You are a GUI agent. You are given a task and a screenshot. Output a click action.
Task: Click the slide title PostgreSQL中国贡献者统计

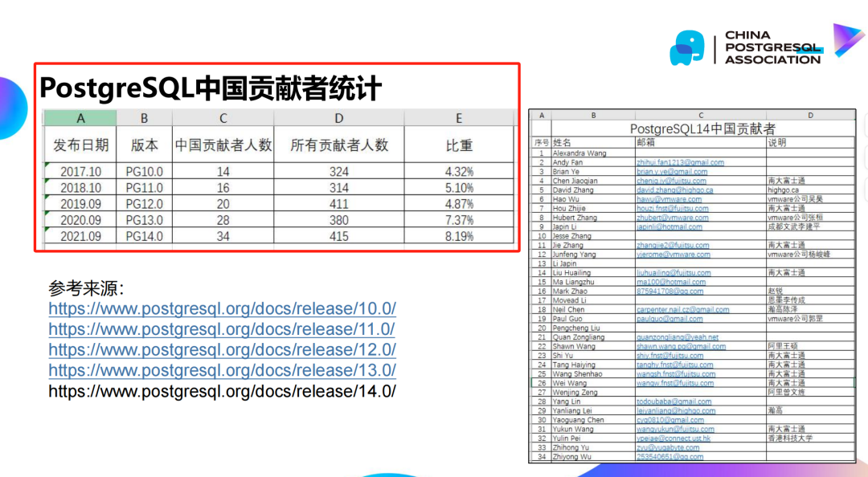click(x=211, y=88)
